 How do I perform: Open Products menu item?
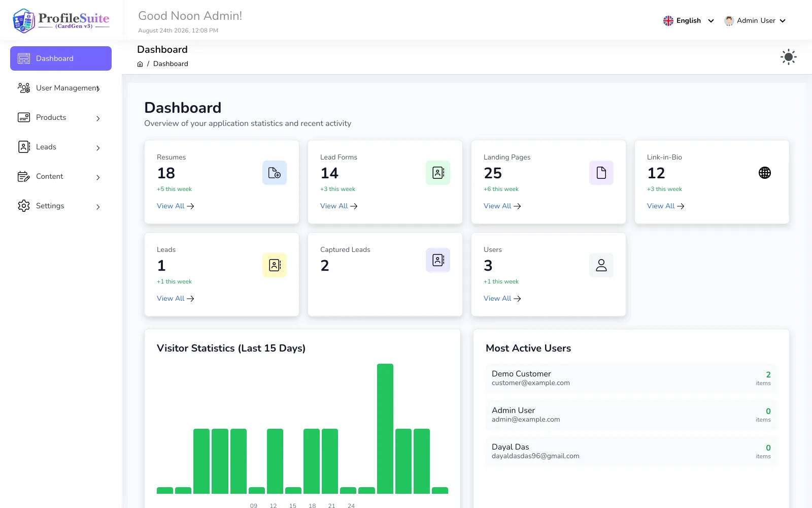coord(61,117)
